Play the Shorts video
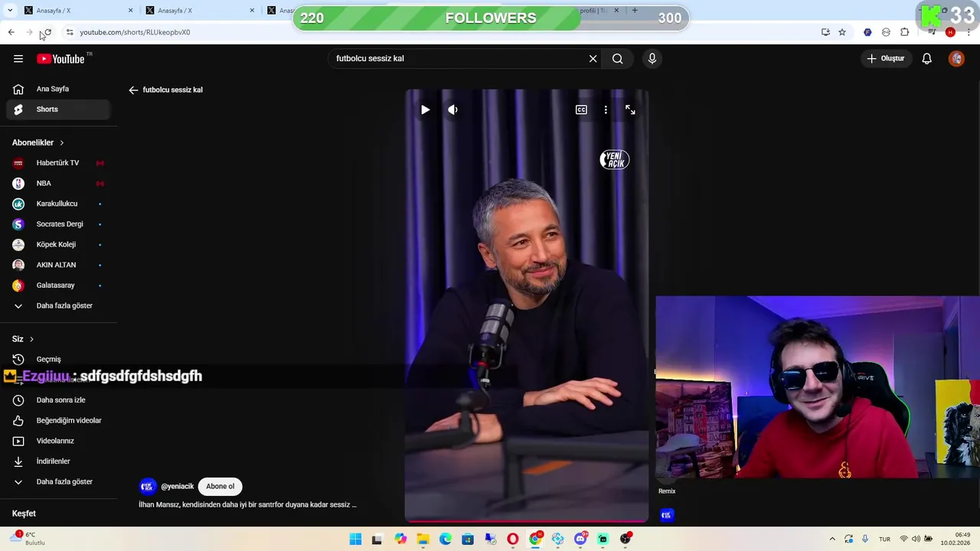Screen dimensions: 980x551 (x=425, y=109)
